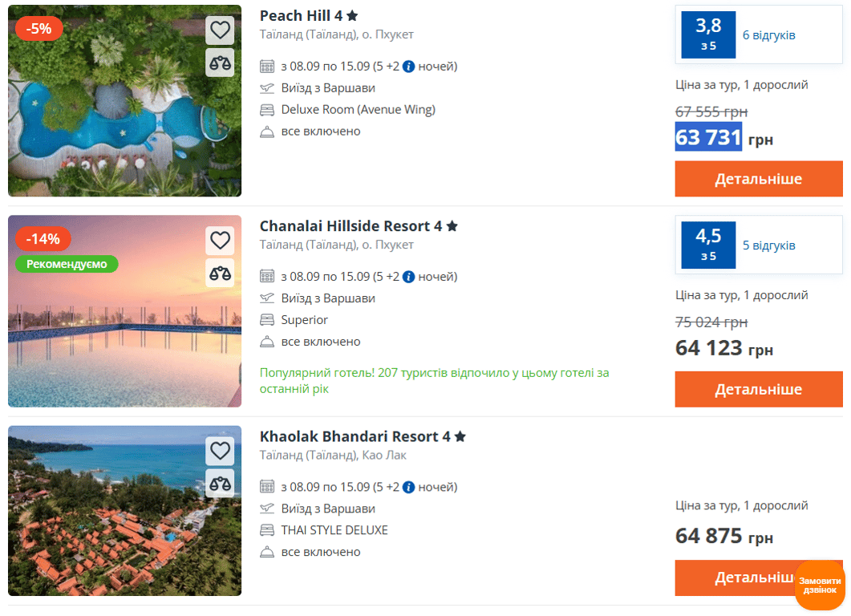Click the nights info icon for Khaolak Bhandari
The image size is (851, 616).
[x=409, y=487]
